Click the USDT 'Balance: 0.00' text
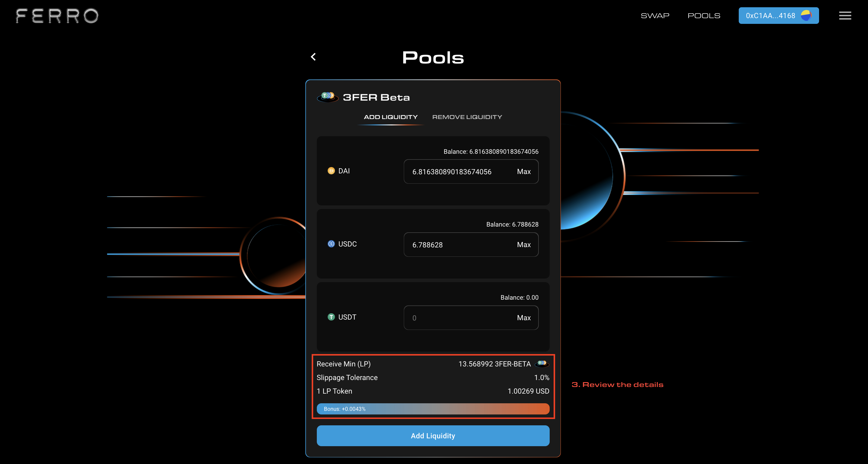This screenshot has width=868, height=464. (519, 298)
